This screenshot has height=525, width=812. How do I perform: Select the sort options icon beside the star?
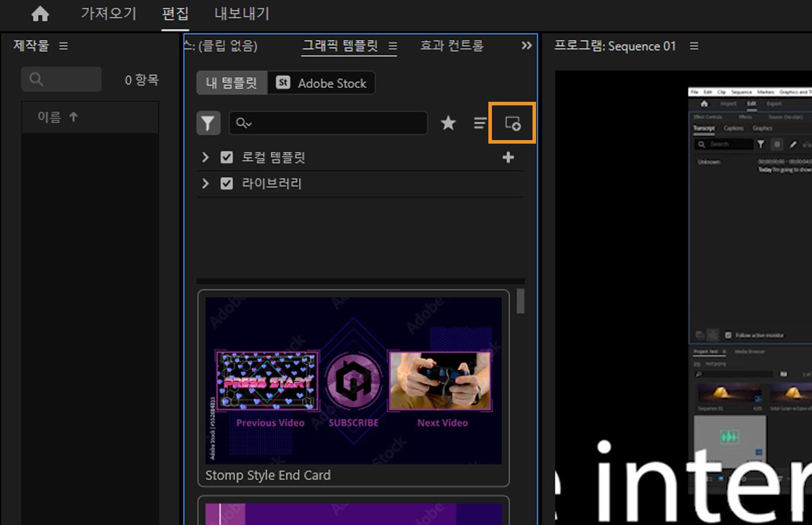click(x=480, y=123)
